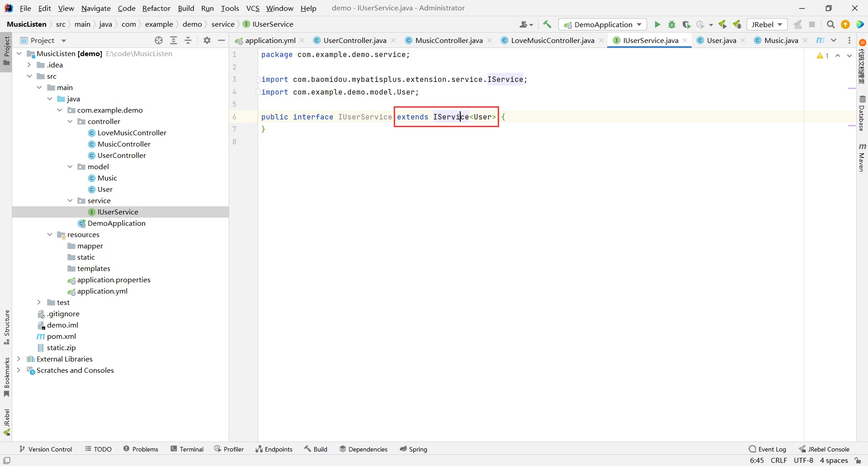The width and height of the screenshot is (868, 466).
Task: Open the Event Log
Action: 768,449
